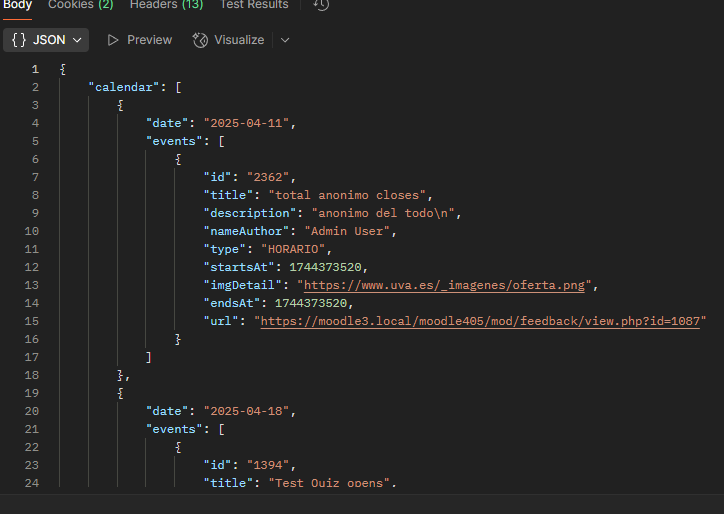Click the "description" key
Image resolution: width=724 pixels, height=514 pixels.
click(x=250, y=213)
